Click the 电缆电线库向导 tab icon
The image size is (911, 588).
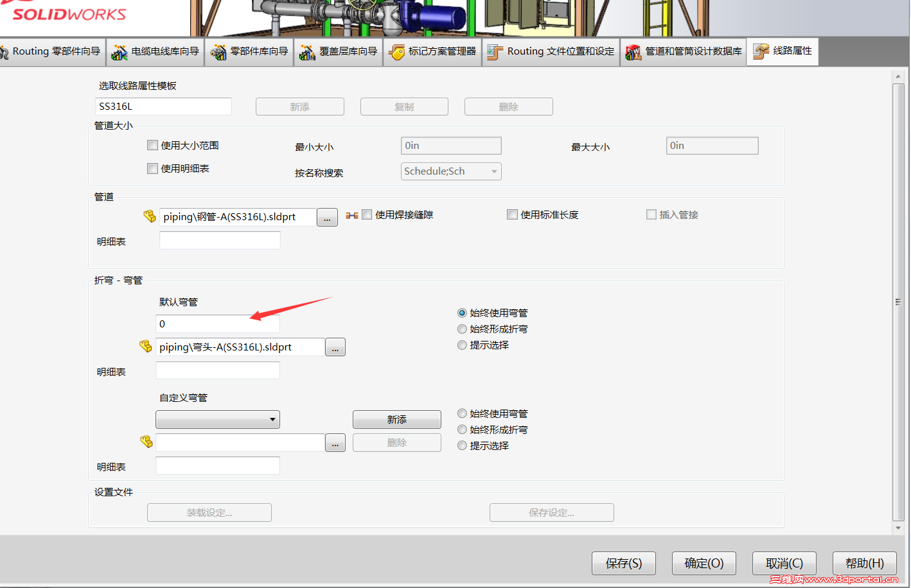tap(119, 52)
